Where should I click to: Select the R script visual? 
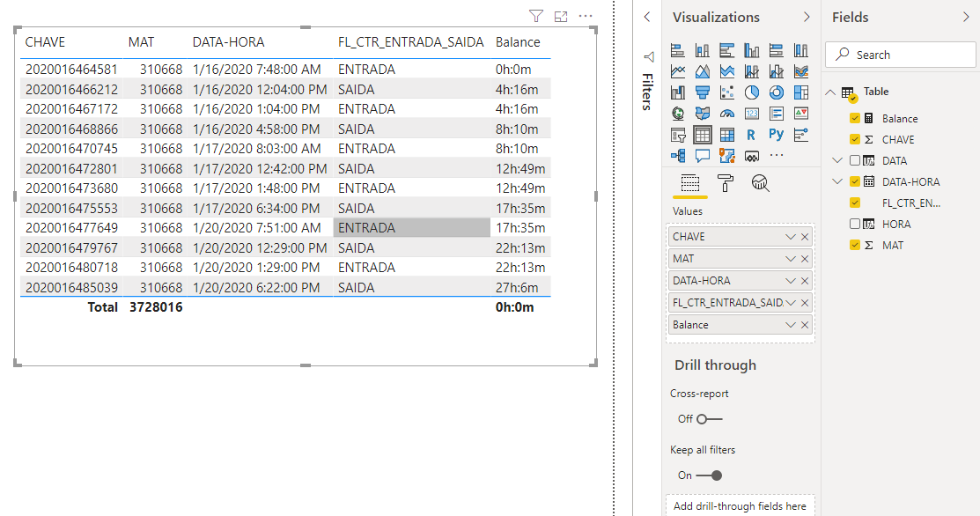tap(752, 135)
